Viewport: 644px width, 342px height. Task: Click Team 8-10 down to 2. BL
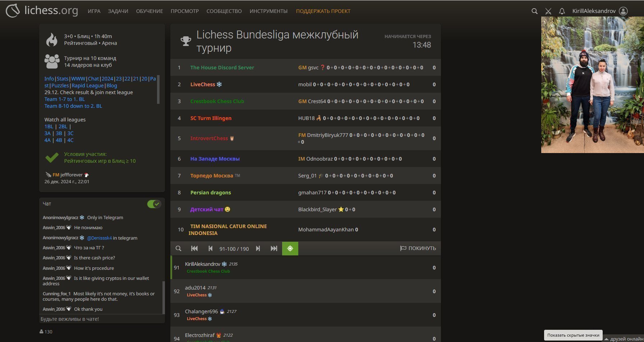[73, 106]
